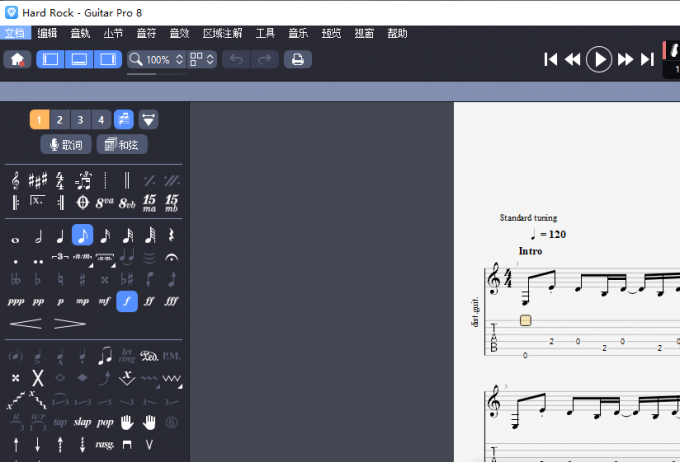680x462 pixels.
Task: Apply triplet tuplet to note
Action: point(60,257)
